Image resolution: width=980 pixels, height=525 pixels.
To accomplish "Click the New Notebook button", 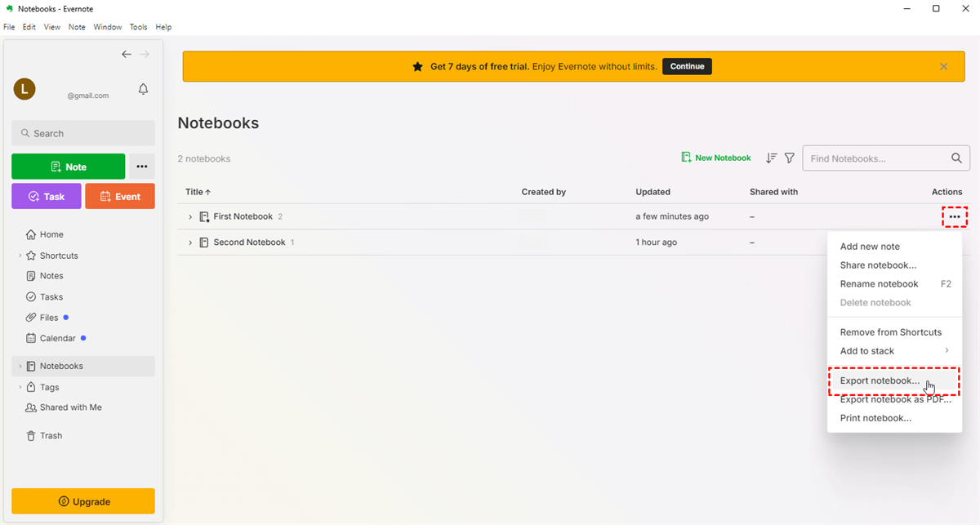I will tap(716, 158).
